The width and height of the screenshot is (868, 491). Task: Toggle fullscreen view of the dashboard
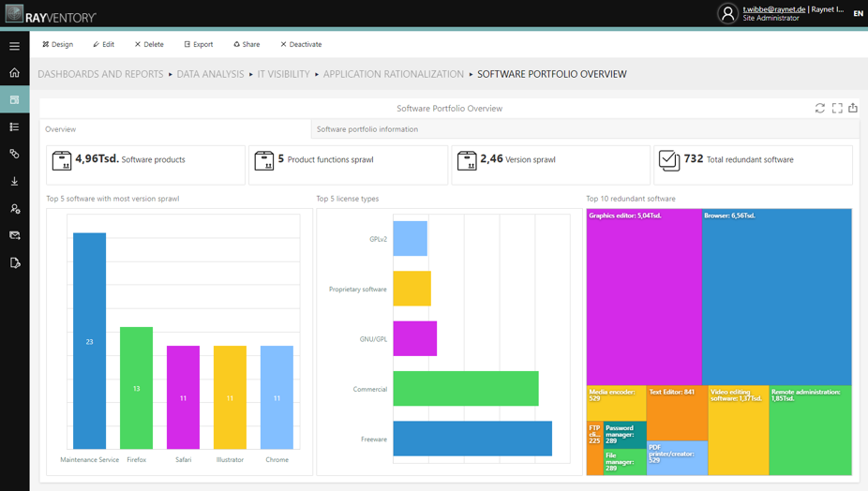837,109
